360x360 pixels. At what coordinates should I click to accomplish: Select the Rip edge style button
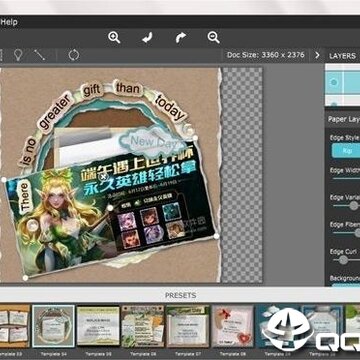(346, 150)
